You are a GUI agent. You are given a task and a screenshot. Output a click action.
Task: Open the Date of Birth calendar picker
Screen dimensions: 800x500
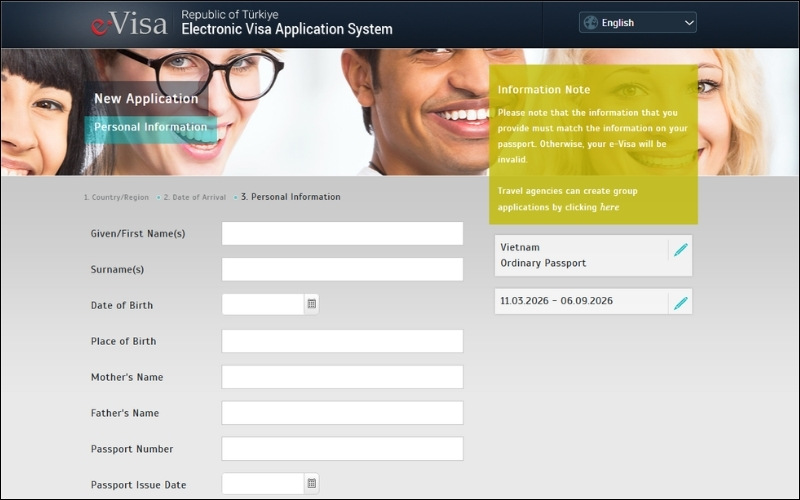(x=311, y=304)
